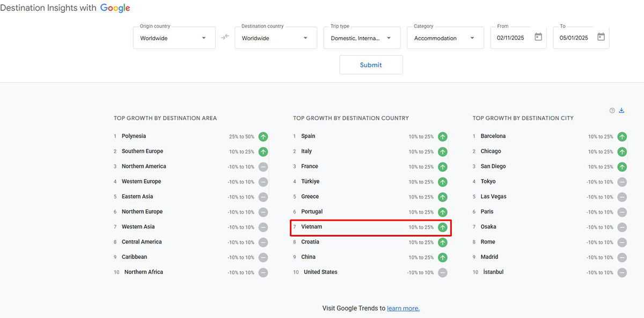The width and height of the screenshot is (644, 318).
Task: Select the highlighted Vietnam row
Action: (370, 227)
